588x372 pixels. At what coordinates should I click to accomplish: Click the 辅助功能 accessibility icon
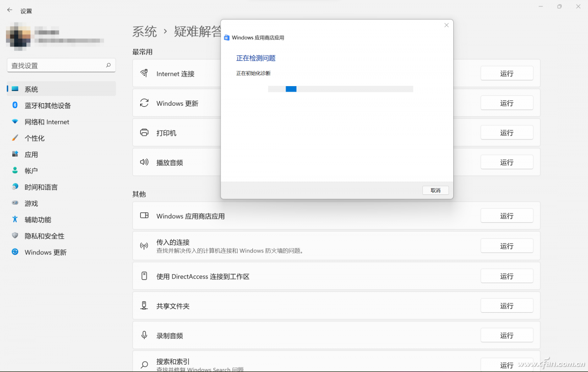[15, 219]
